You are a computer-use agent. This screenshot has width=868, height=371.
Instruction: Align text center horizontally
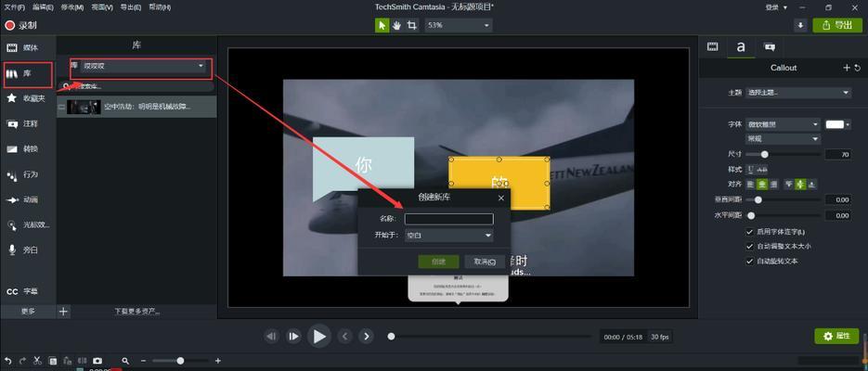762,185
